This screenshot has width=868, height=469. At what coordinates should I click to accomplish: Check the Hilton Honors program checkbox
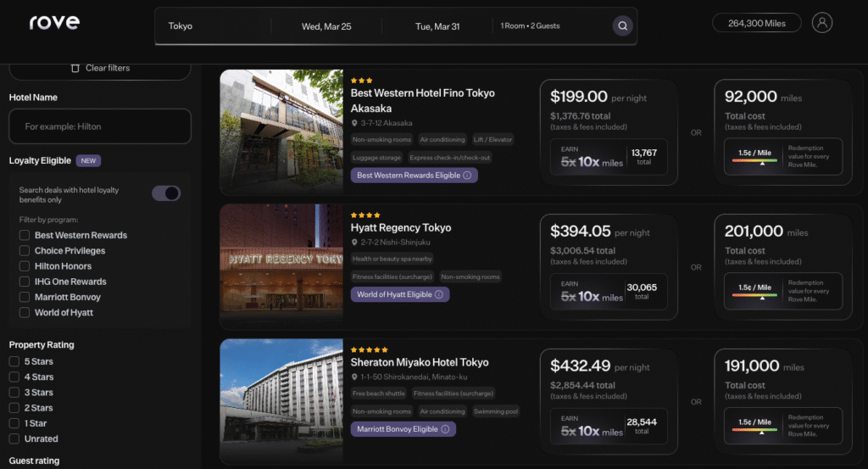[25, 266]
